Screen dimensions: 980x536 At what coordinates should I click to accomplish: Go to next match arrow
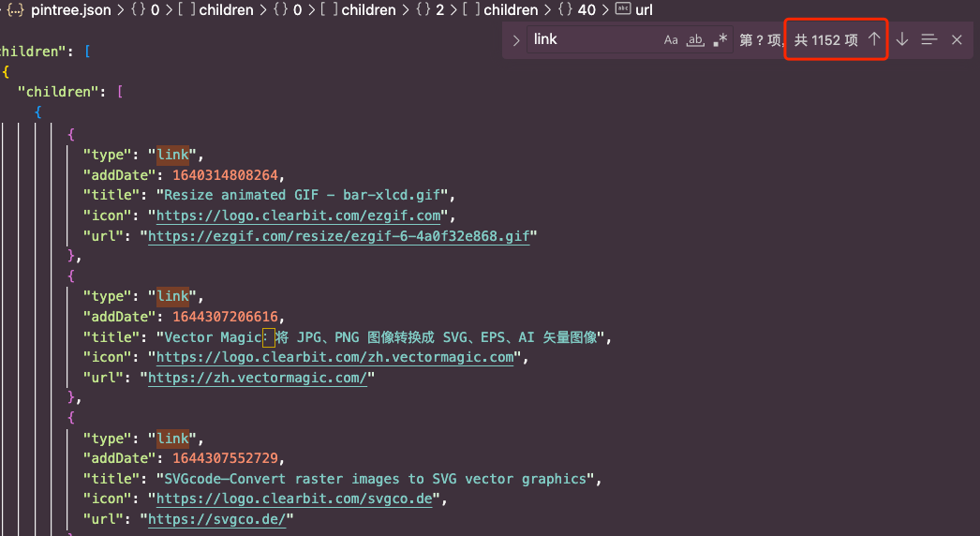pos(902,39)
